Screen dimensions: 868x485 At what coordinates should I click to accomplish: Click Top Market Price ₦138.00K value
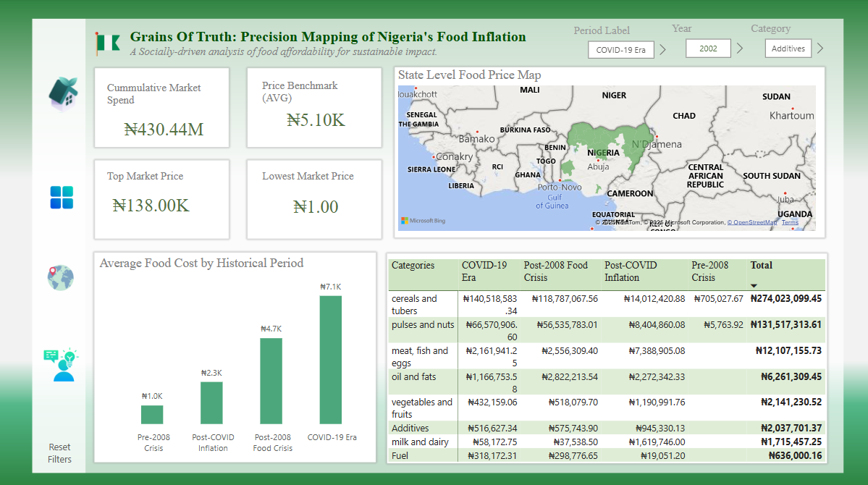[151, 206]
